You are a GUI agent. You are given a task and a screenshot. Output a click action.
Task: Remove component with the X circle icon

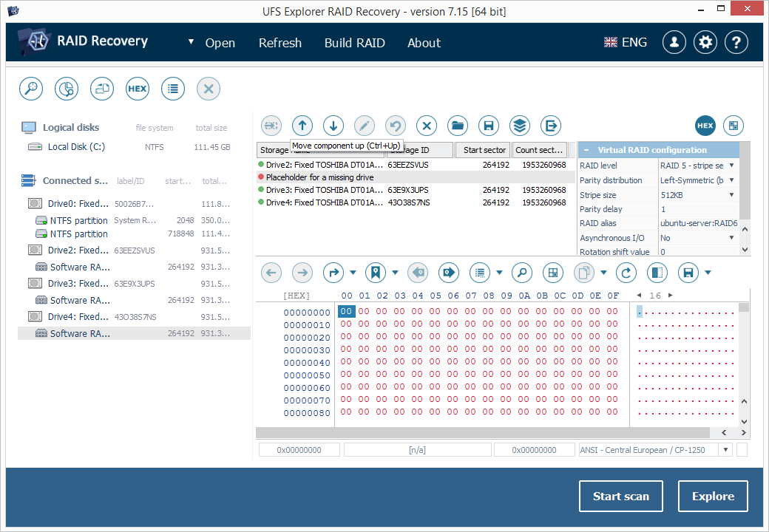(427, 126)
